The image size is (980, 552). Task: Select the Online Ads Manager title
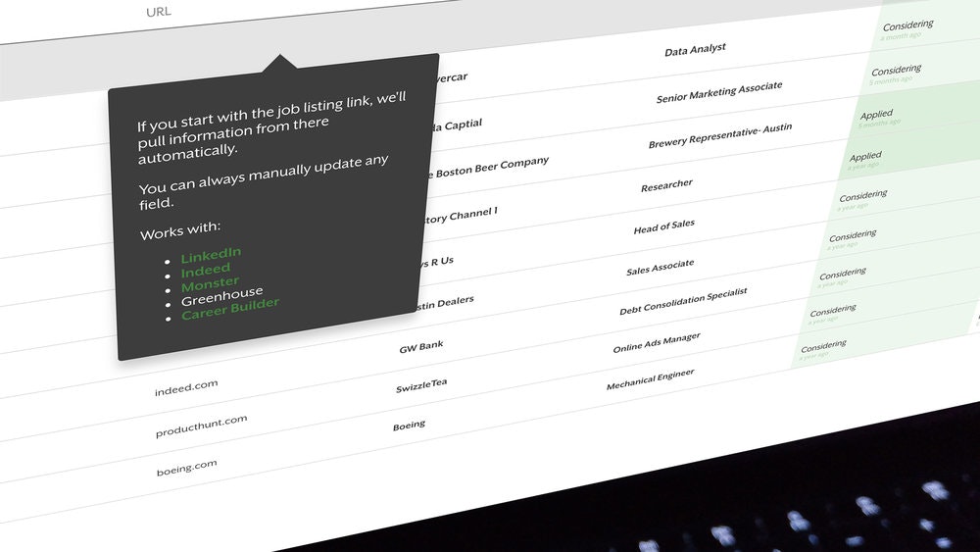[x=657, y=342]
